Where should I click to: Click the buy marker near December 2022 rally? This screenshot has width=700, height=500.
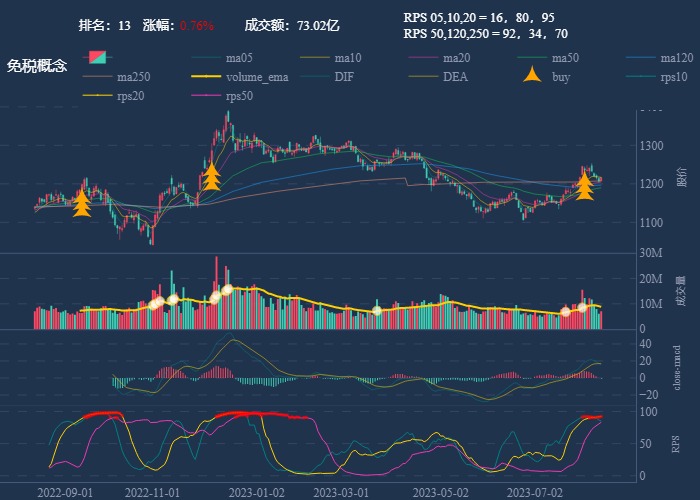[x=211, y=177]
